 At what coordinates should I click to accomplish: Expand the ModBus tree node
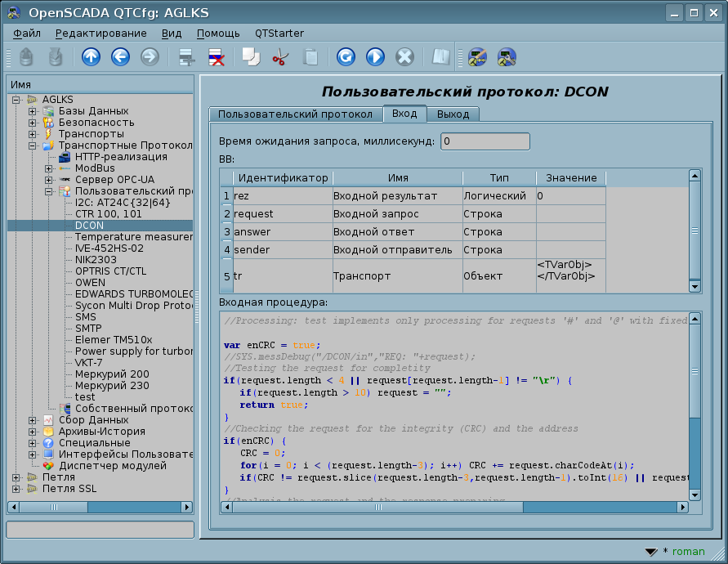click(49, 168)
